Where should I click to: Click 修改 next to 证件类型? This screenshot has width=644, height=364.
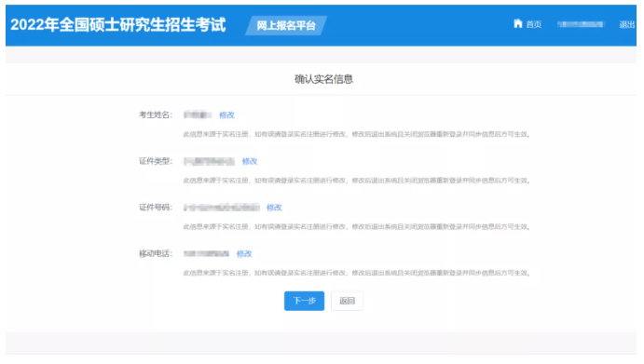249,161
